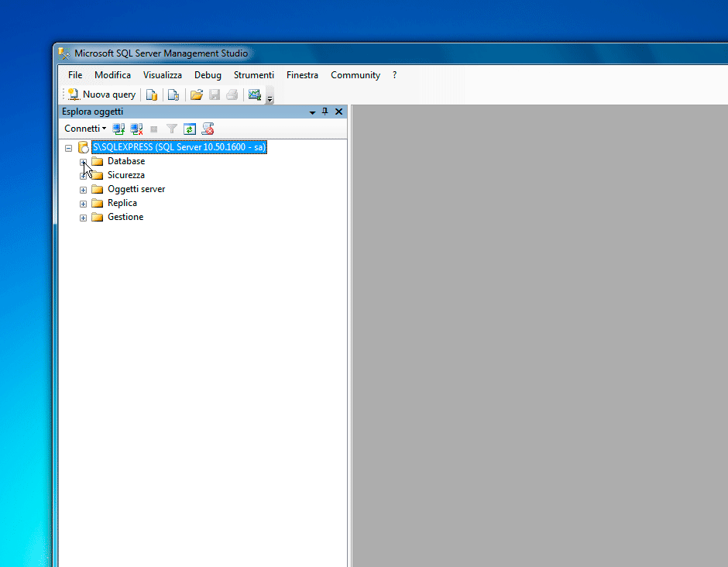
Task: Collapse the SQLEXPRESS server node
Action: pyautogui.click(x=69, y=148)
